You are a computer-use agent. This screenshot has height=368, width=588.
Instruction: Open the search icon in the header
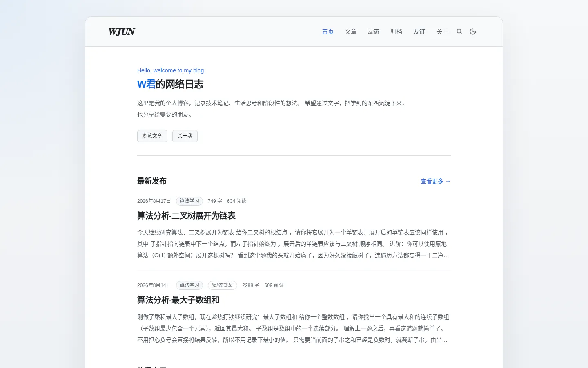[459, 31]
